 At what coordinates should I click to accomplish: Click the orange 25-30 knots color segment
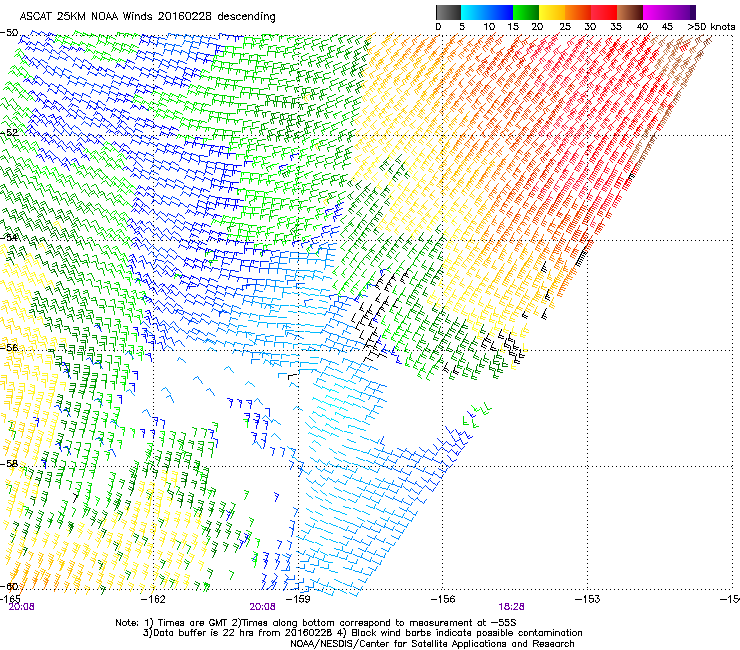[578, 12]
